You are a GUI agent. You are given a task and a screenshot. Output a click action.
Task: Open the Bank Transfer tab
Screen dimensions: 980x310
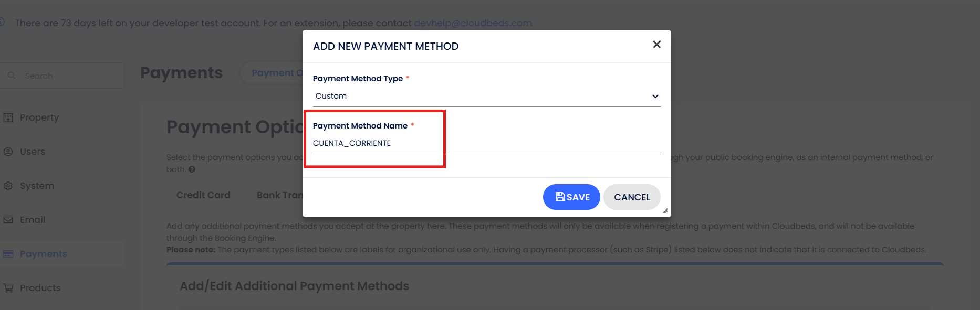[279, 195]
